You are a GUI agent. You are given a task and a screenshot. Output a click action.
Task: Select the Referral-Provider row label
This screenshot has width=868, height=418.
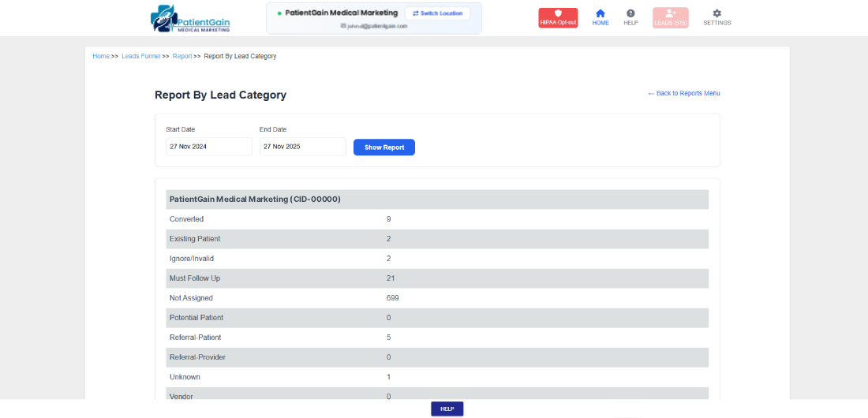click(x=197, y=357)
